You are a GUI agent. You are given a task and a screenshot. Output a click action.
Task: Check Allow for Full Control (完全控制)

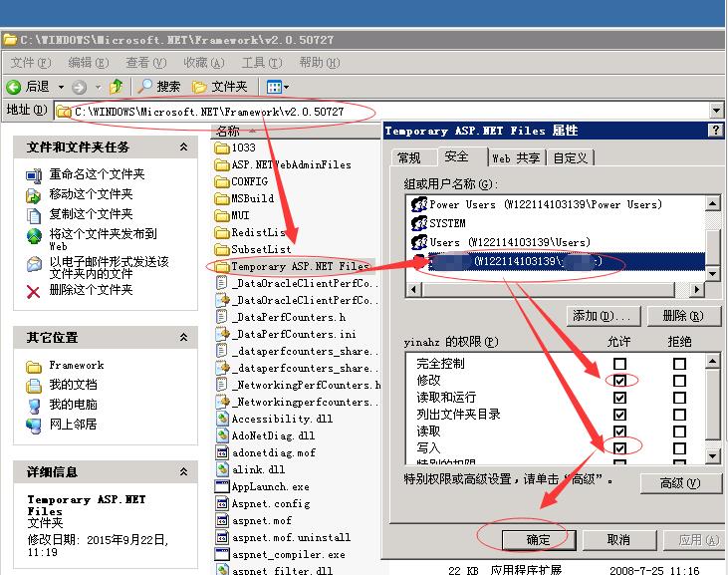pos(619,363)
